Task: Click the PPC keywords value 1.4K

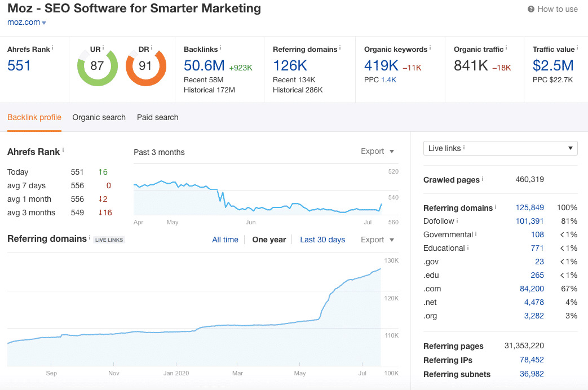Action: point(388,80)
